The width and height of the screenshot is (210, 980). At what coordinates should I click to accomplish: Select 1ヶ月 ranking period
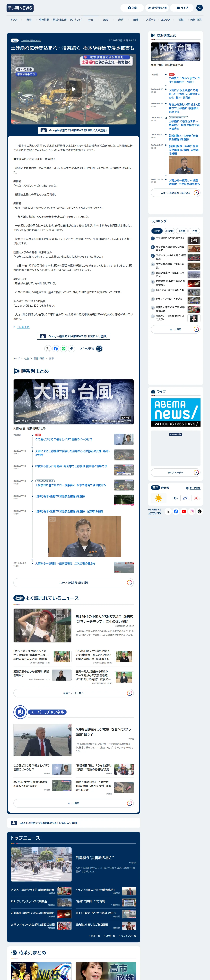pyautogui.click(x=194, y=231)
